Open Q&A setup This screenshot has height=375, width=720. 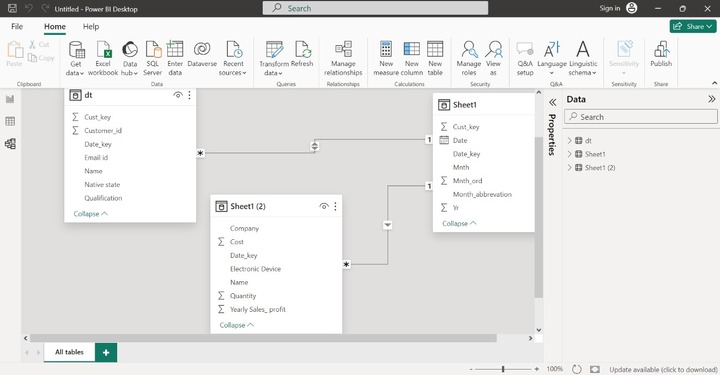(525, 58)
